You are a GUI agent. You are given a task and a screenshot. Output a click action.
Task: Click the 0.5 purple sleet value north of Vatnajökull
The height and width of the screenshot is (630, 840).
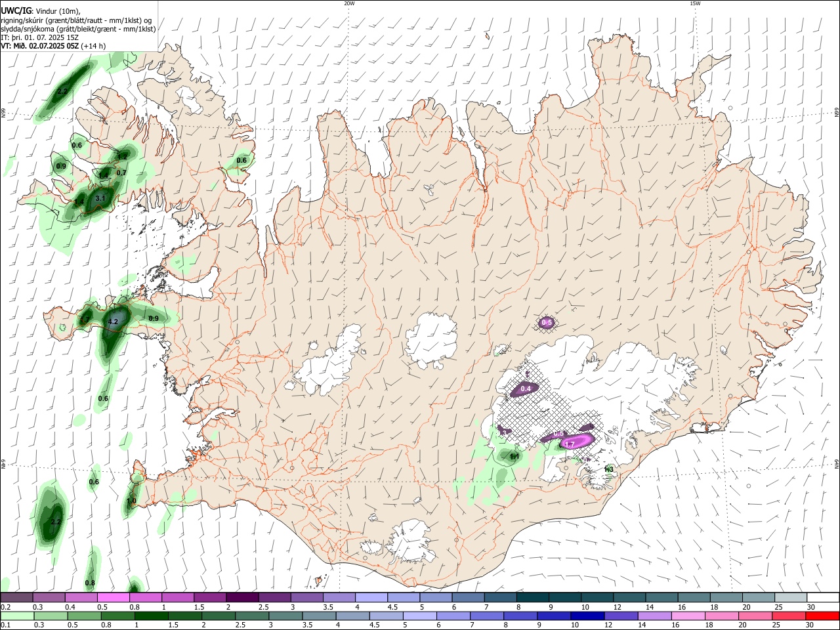point(547,322)
